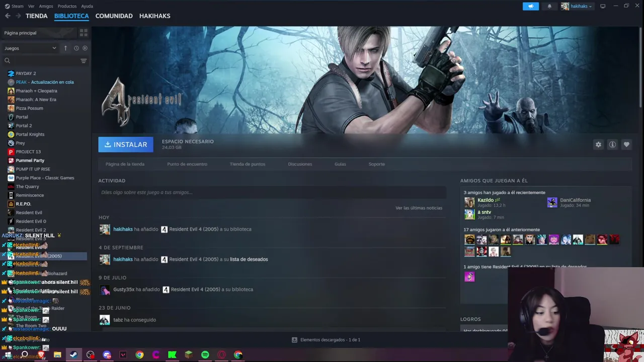Open the Ver menu
The width and height of the screenshot is (644, 362).
coord(31,6)
